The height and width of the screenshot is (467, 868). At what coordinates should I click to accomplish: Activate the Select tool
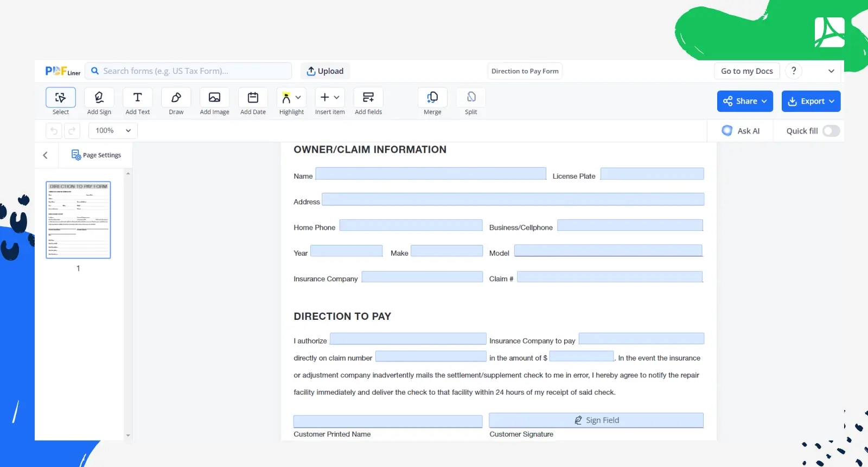click(61, 102)
